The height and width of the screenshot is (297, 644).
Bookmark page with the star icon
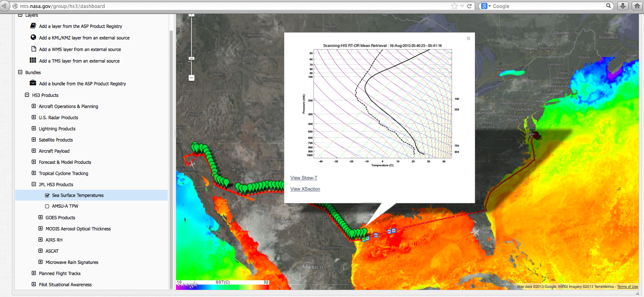[454, 6]
